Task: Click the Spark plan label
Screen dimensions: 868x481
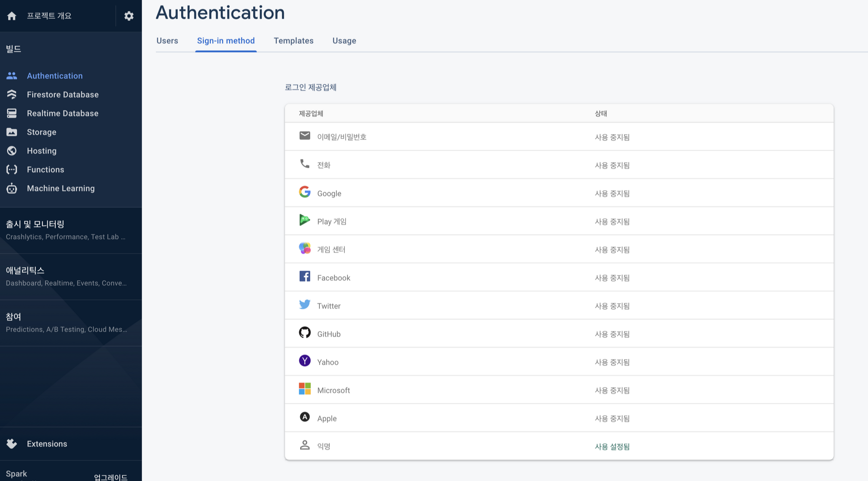Action: click(x=17, y=474)
